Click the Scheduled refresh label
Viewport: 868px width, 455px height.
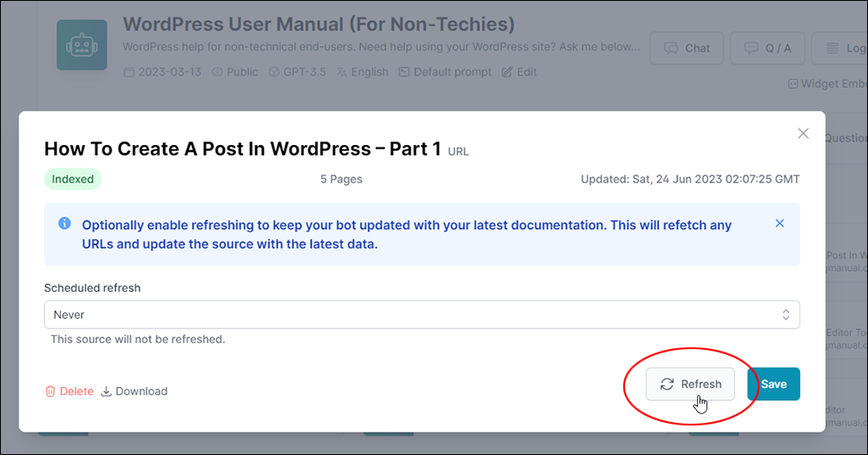[93, 287]
